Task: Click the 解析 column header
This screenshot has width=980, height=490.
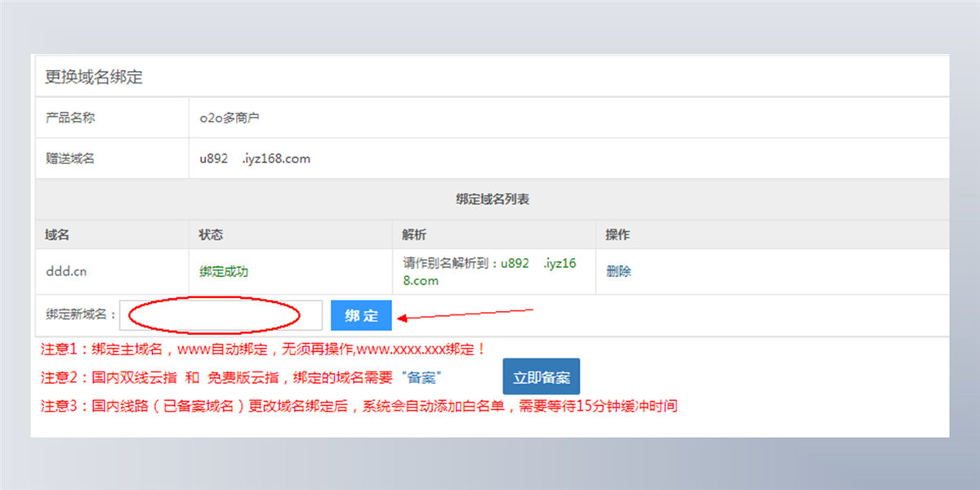Action: [413, 234]
